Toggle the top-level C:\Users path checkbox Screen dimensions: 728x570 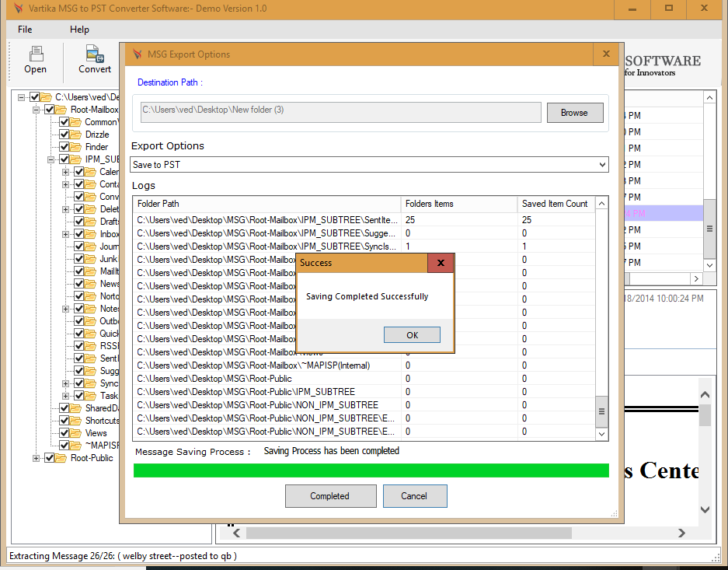point(34,97)
